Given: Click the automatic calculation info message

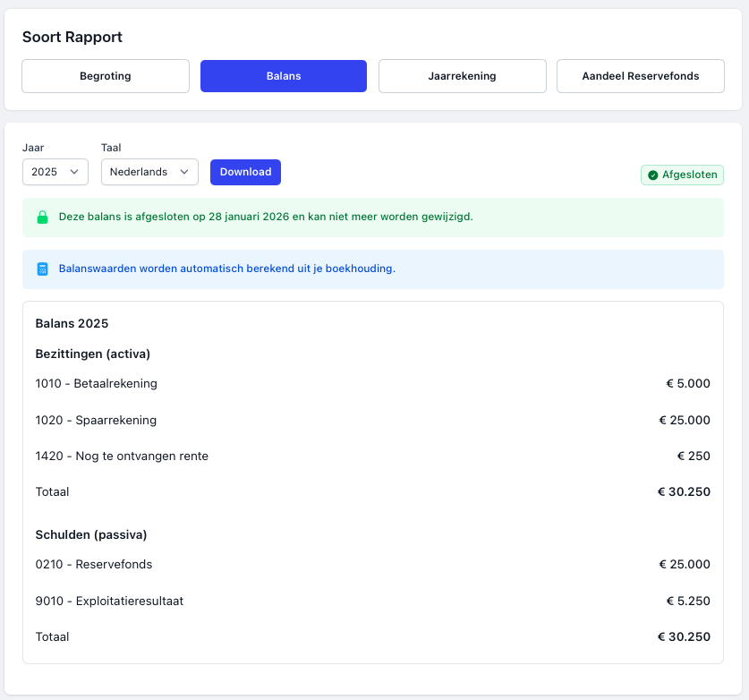Looking at the screenshot, I should [x=227, y=269].
